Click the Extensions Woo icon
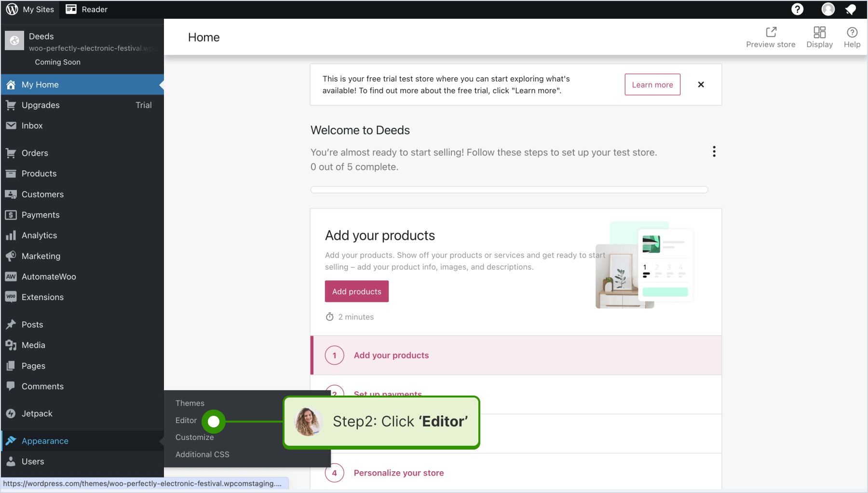The width and height of the screenshot is (868, 493). point(11,297)
